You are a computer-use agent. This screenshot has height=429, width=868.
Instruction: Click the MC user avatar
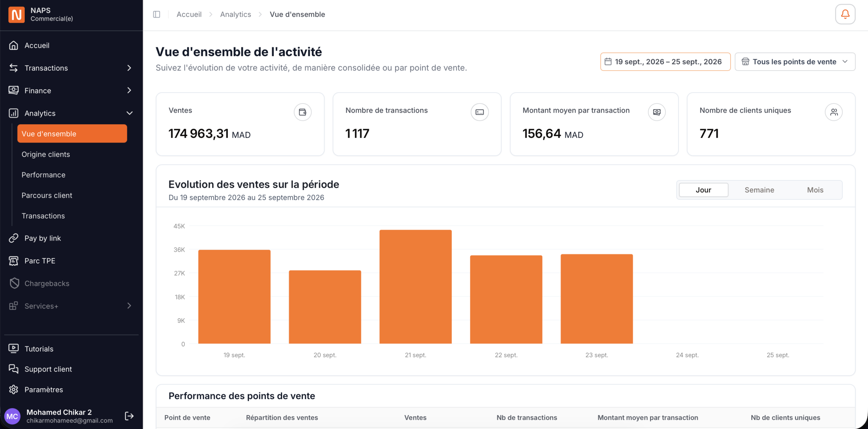13,416
